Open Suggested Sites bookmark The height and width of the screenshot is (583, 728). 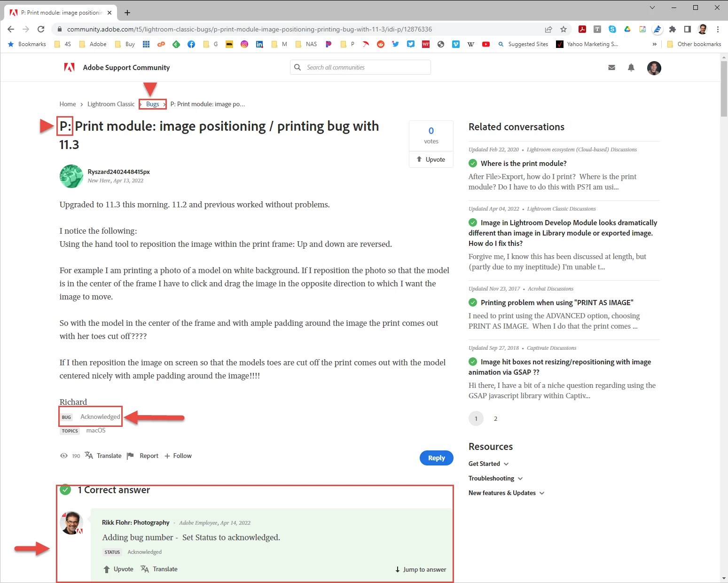523,44
